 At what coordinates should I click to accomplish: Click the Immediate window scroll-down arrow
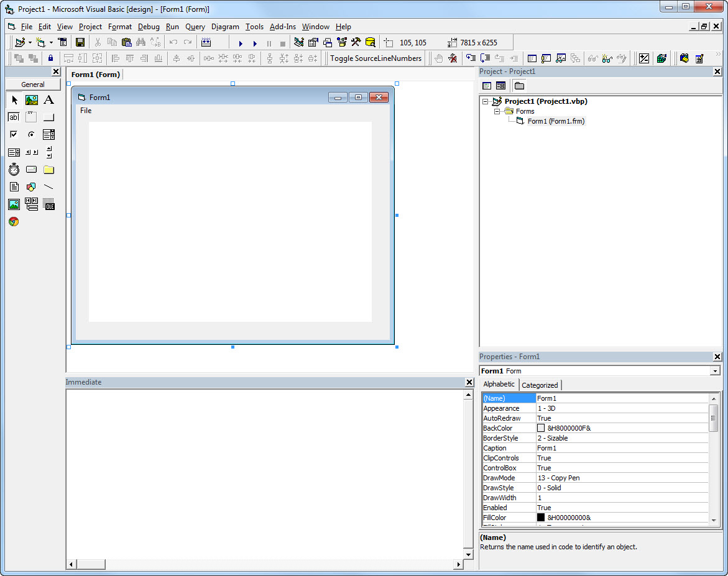pyautogui.click(x=468, y=554)
